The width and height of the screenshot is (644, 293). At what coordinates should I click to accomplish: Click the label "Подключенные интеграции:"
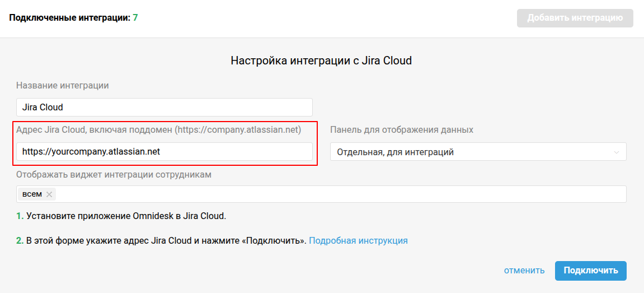click(69, 18)
